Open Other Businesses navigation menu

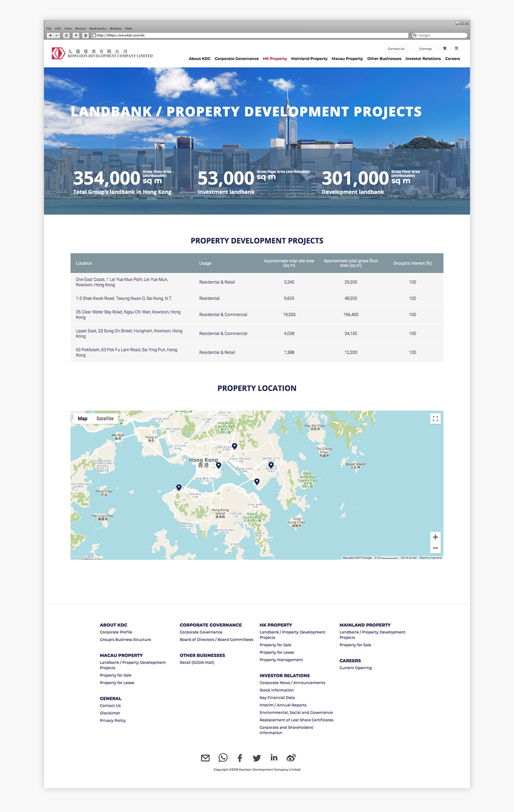coord(384,59)
